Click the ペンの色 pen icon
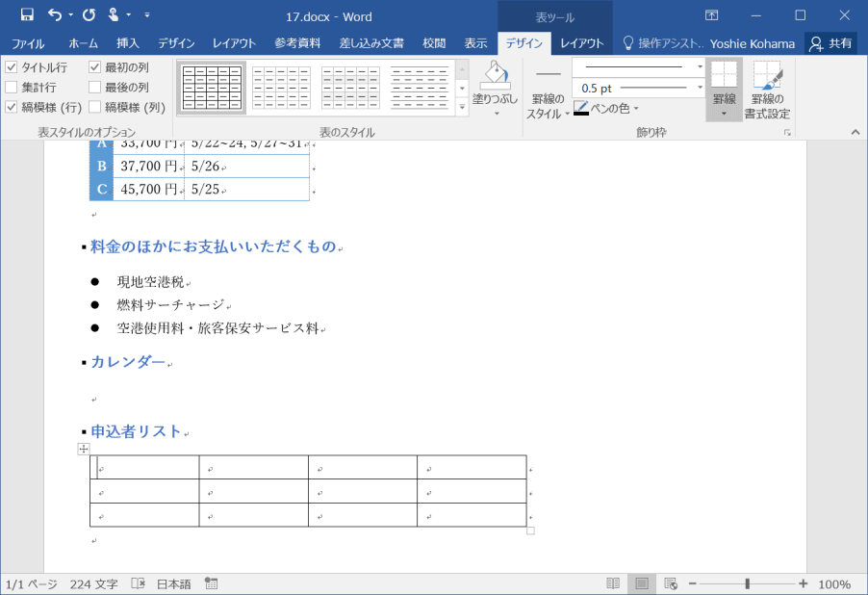 coord(580,108)
